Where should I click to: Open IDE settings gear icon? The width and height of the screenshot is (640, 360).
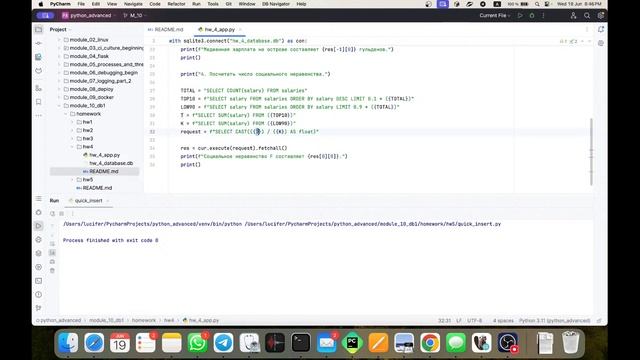coord(600,16)
